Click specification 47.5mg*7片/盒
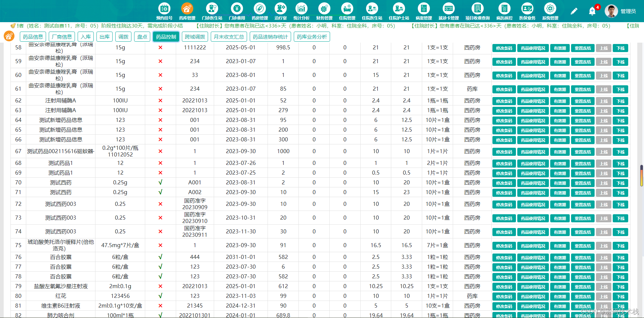 120,245
